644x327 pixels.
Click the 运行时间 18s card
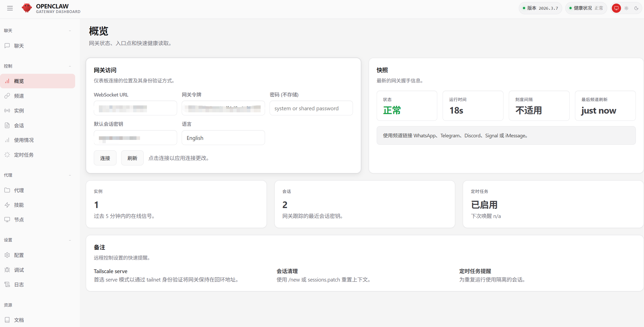(x=473, y=106)
